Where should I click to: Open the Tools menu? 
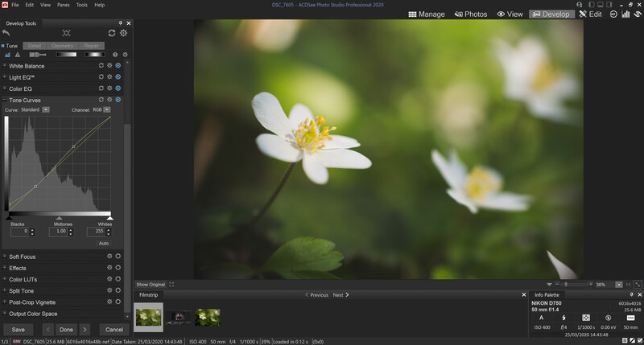(x=82, y=5)
